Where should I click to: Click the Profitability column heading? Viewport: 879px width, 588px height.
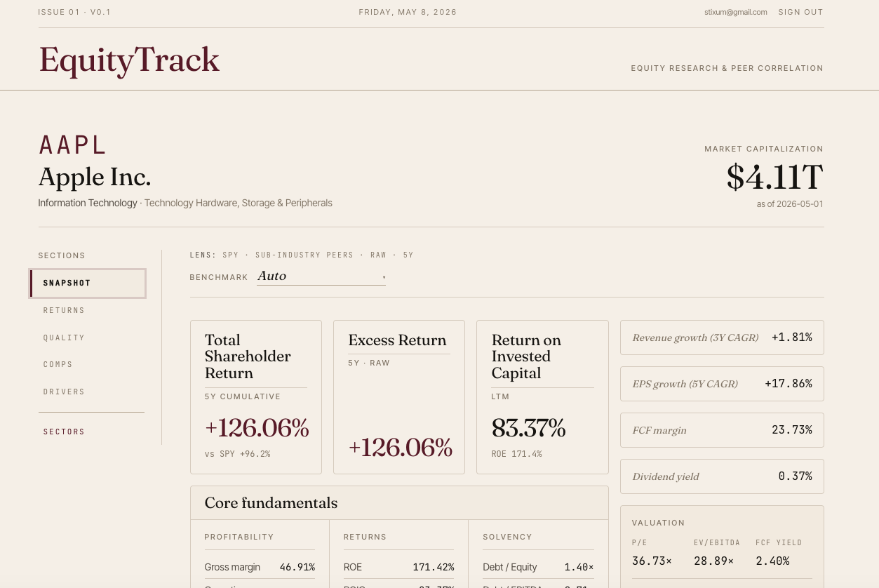[x=239, y=537]
